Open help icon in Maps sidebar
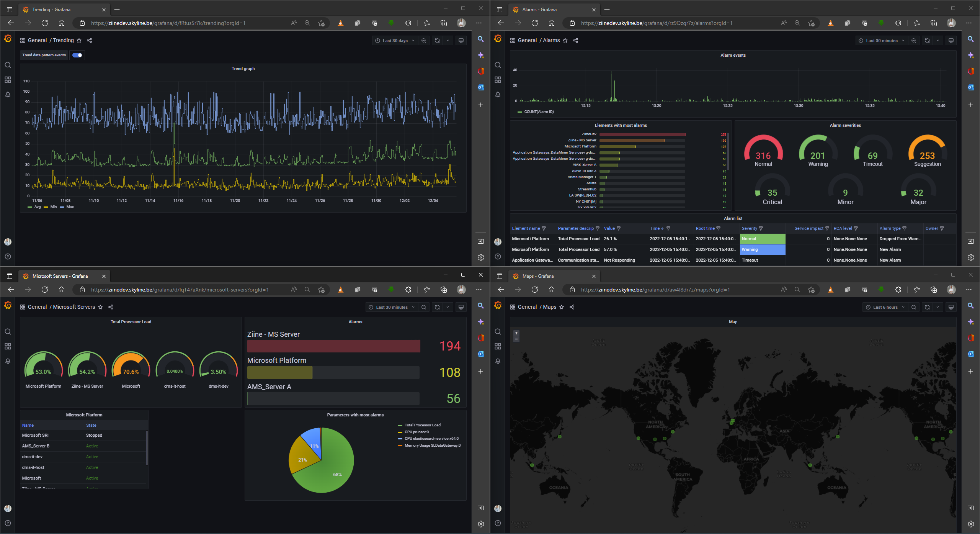The height and width of the screenshot is (534, 980). click(x=498, y=523)
